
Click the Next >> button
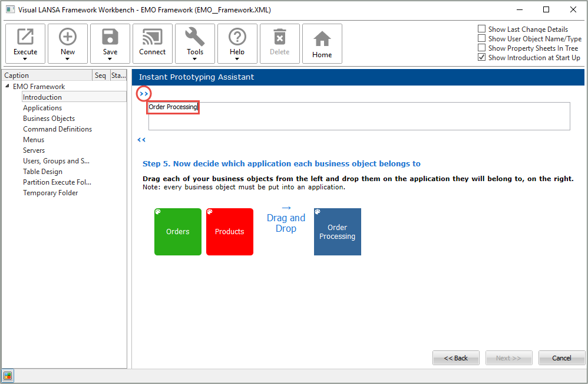pos(508,357)
